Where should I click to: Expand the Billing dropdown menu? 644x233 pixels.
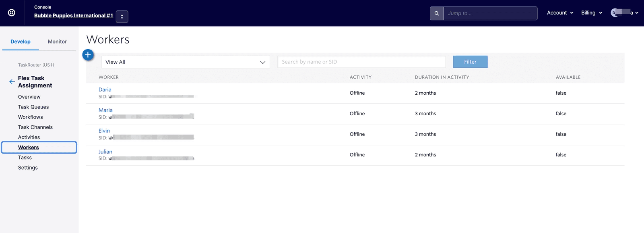click(x=591, y=13)
